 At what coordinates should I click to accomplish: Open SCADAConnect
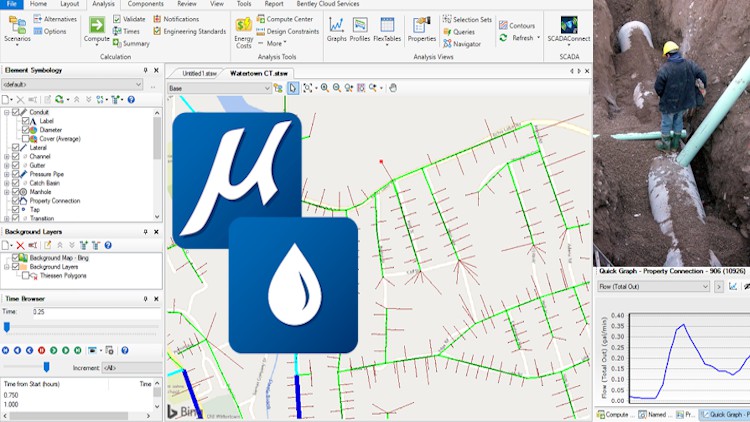(569, 30)
